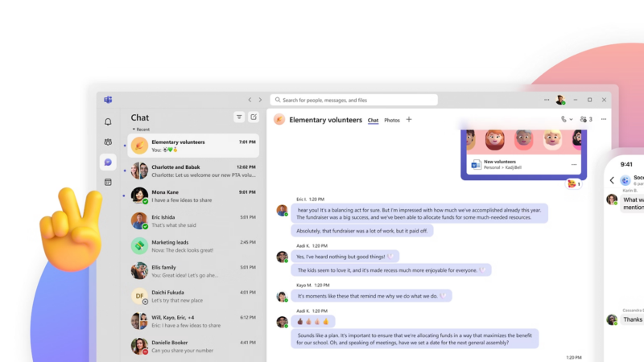Go back using the back arrow
The image size is (644, 362).
[x=250, y=100]
